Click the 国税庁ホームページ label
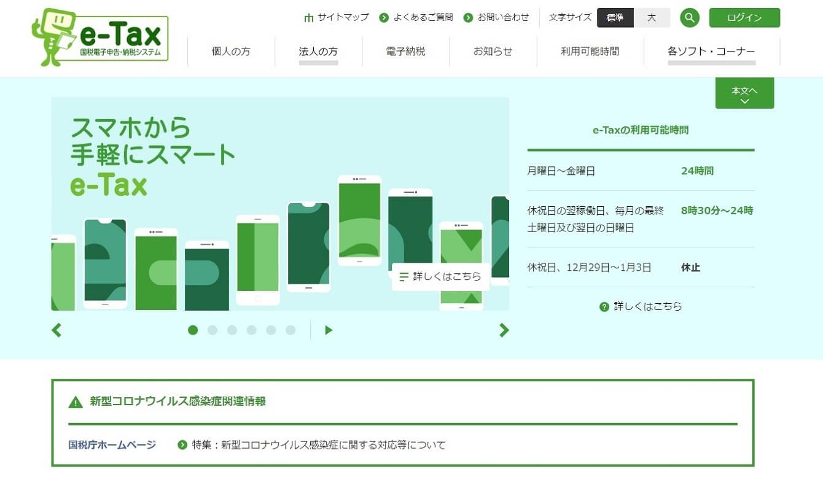This screenshot has height=504, width=823. pyautogui.click(x=112, y=444)
